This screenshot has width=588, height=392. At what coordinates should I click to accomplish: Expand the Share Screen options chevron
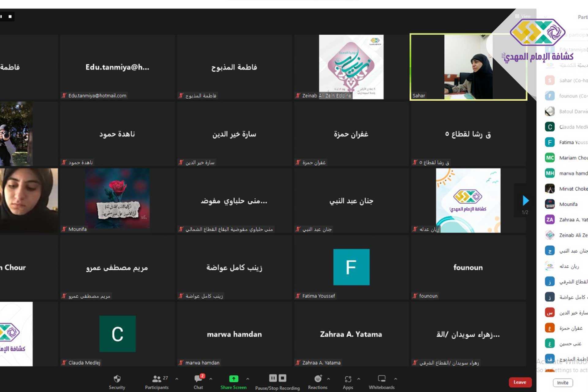(247, 379)
